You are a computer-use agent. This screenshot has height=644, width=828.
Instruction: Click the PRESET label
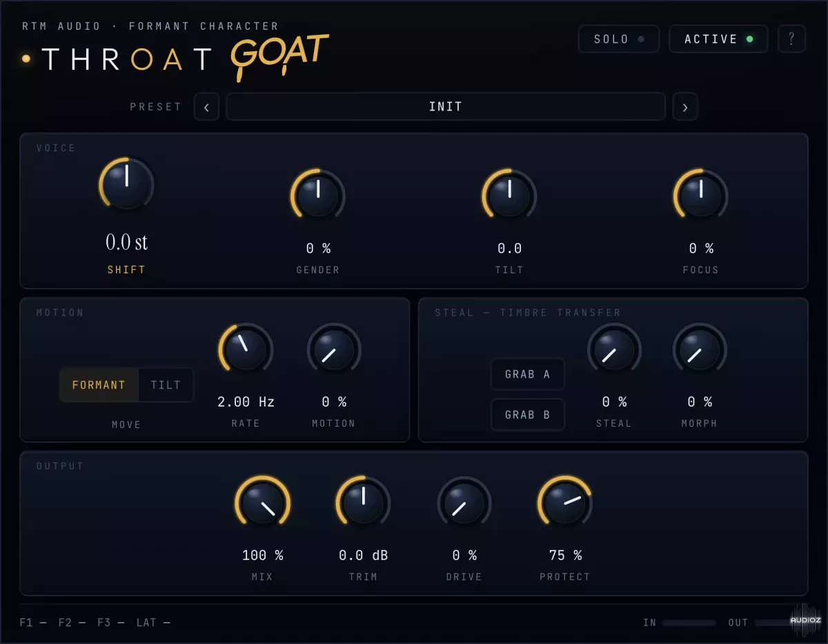156,107
